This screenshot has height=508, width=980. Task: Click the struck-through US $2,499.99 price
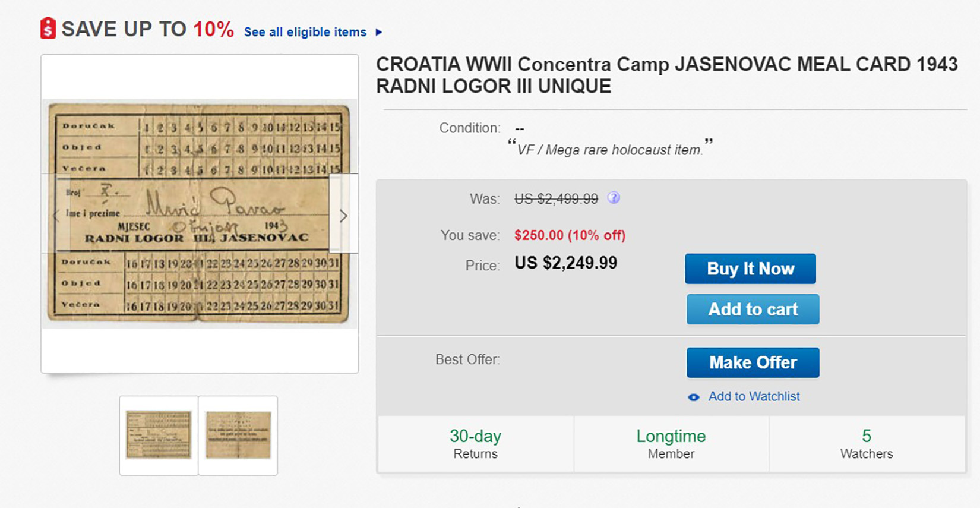tap(556, 199)
